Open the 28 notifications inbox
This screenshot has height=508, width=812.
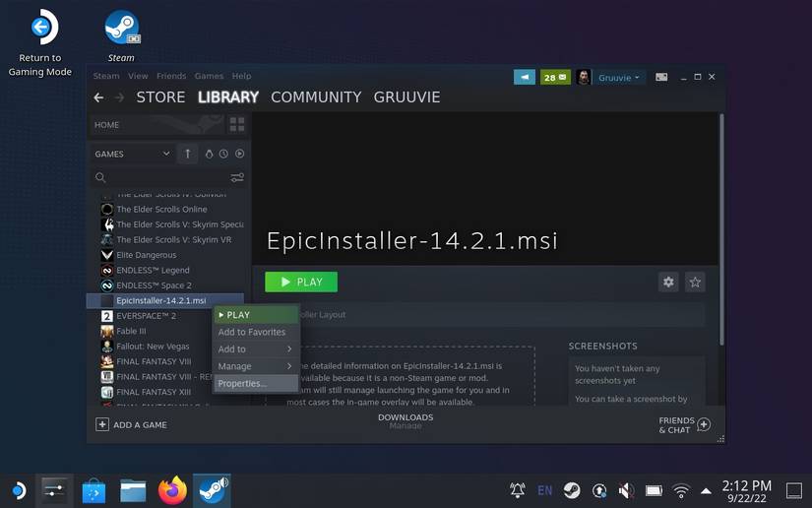[555, 77]
